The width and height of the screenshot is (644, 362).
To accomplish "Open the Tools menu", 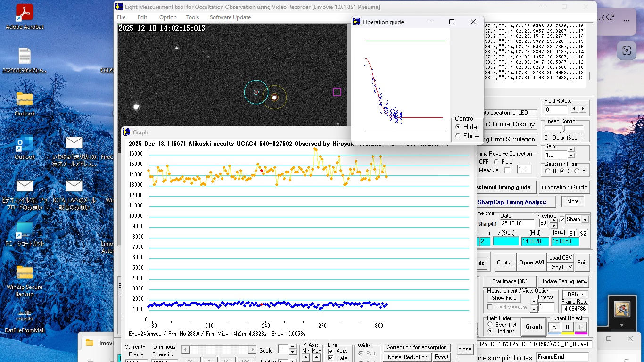I will pos(192,17).
